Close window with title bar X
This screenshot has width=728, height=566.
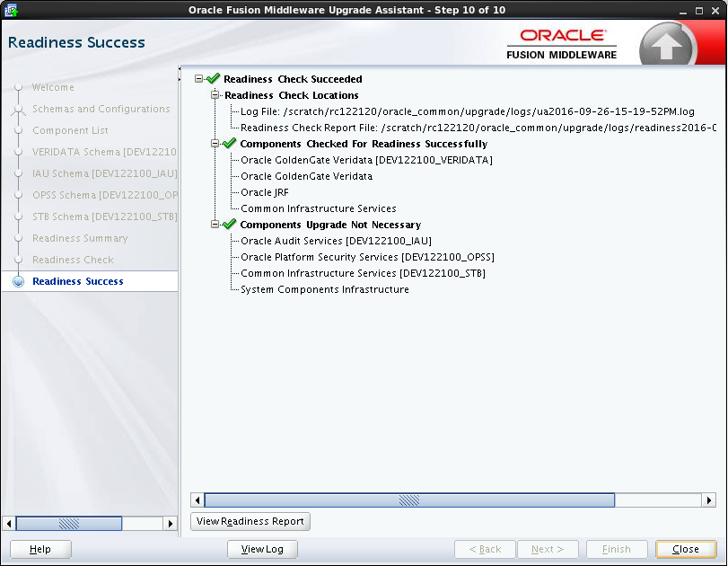(x=715, y=11)
